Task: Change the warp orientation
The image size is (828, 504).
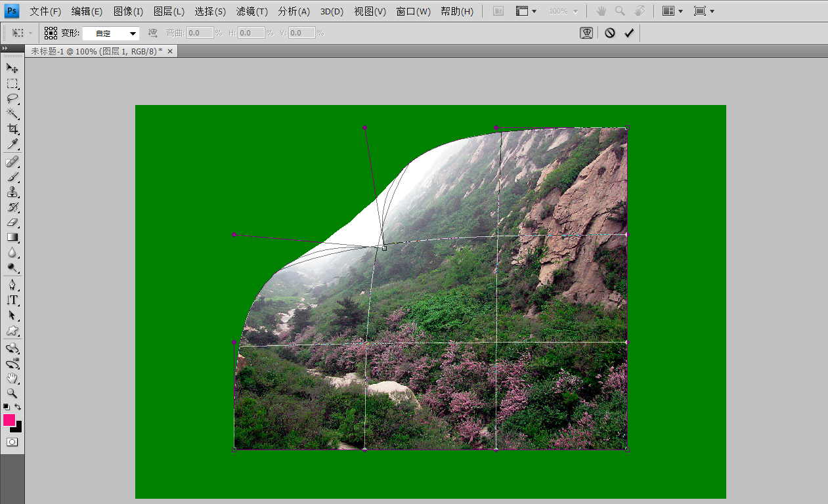Action: [x=153, y=33]
